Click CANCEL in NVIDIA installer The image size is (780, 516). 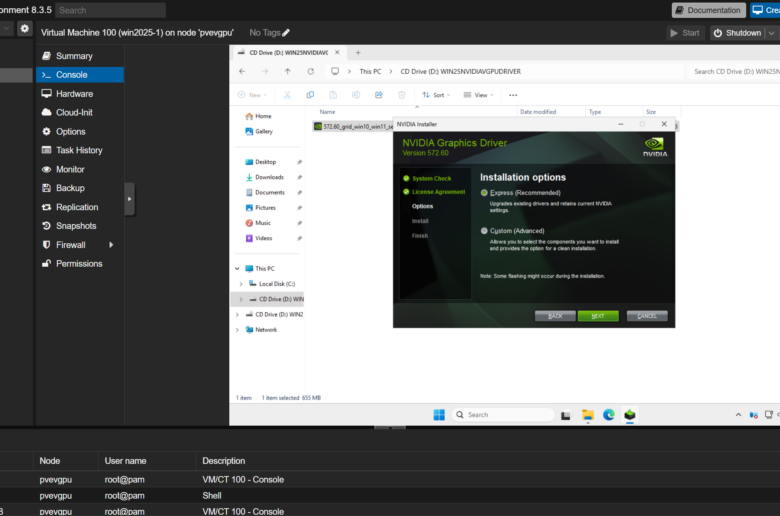pyautogui.click(x=647, y=316)
